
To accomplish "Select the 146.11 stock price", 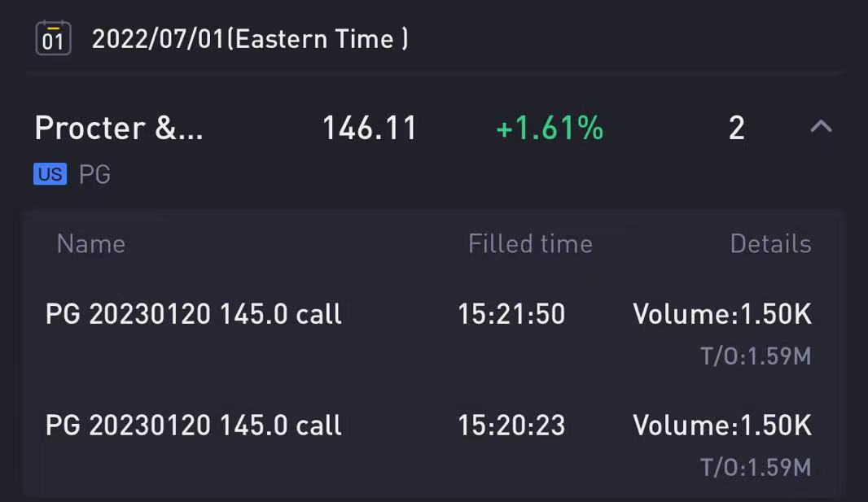I will [x=369, y=129].
